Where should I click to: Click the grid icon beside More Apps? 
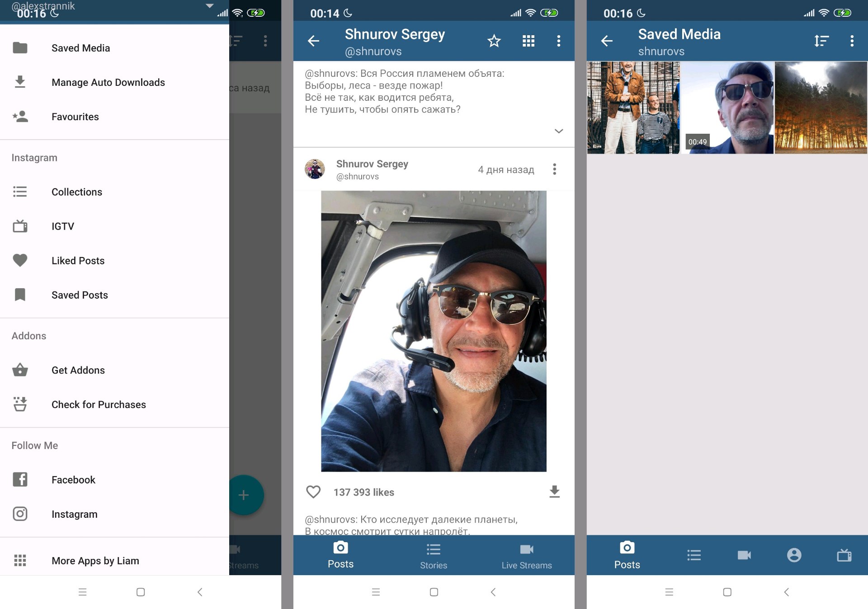[20, 560]
